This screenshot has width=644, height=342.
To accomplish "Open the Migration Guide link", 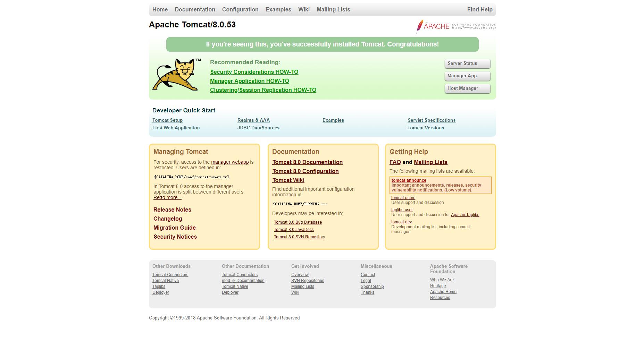I will tap(175, 228).
